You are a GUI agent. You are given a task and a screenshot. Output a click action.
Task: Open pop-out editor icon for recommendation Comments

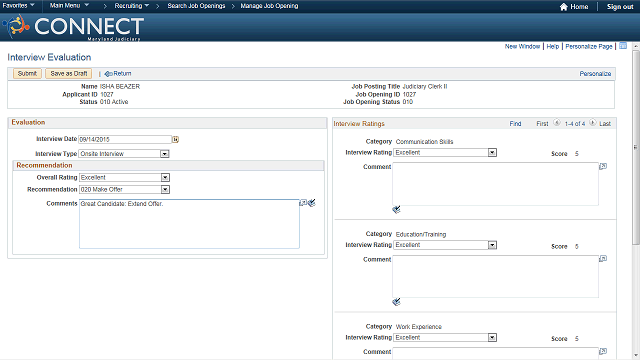point(303,202)
